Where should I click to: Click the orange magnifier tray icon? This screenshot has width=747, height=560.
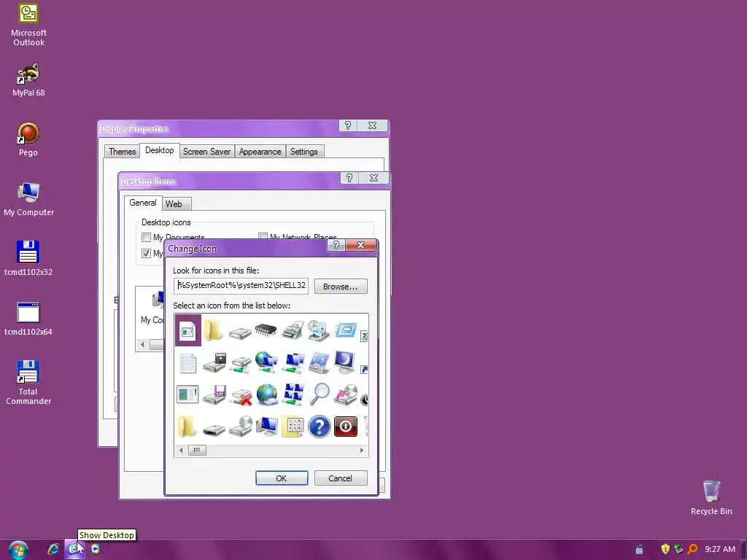(x=692, y=549)
